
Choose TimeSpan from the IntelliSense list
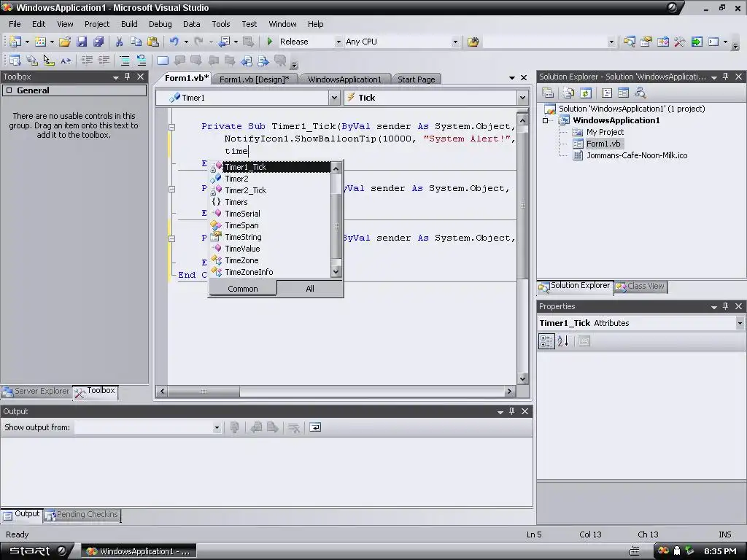click(241, 226)
